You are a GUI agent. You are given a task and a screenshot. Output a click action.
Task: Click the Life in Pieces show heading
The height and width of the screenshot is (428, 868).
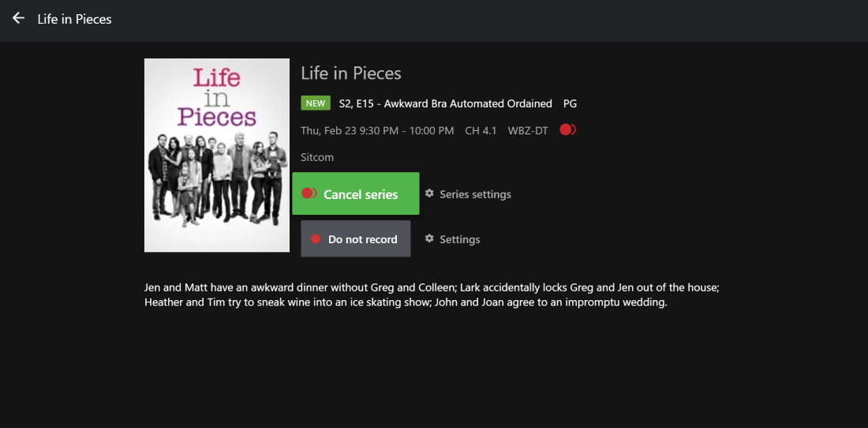click(x=351, y=73)
